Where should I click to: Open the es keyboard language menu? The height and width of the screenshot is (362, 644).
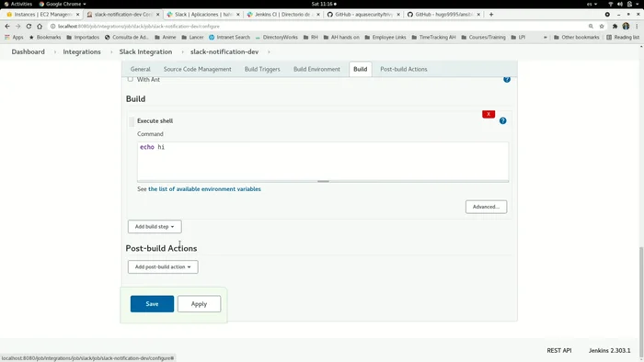coord(592,4)
